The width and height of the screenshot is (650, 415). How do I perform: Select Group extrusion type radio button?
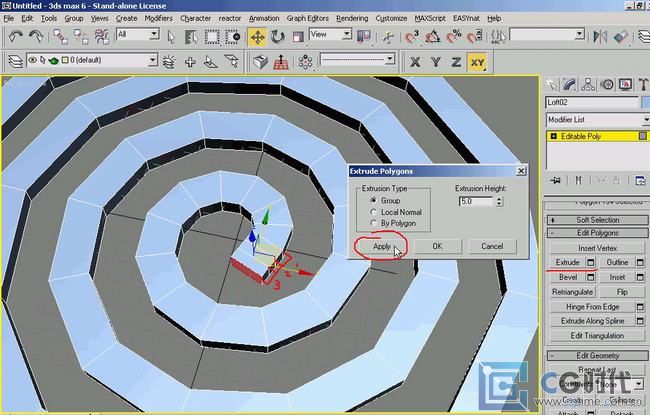coord(374,200)
